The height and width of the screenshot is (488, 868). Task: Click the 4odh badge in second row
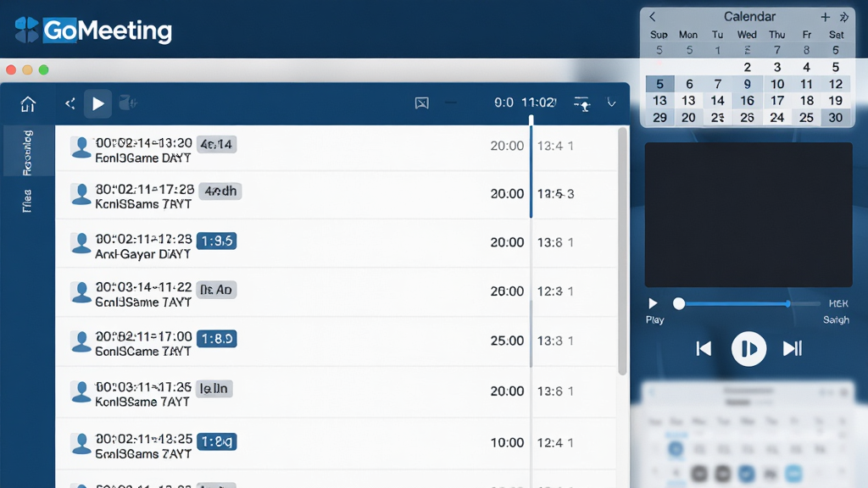[x=220, y=191]
